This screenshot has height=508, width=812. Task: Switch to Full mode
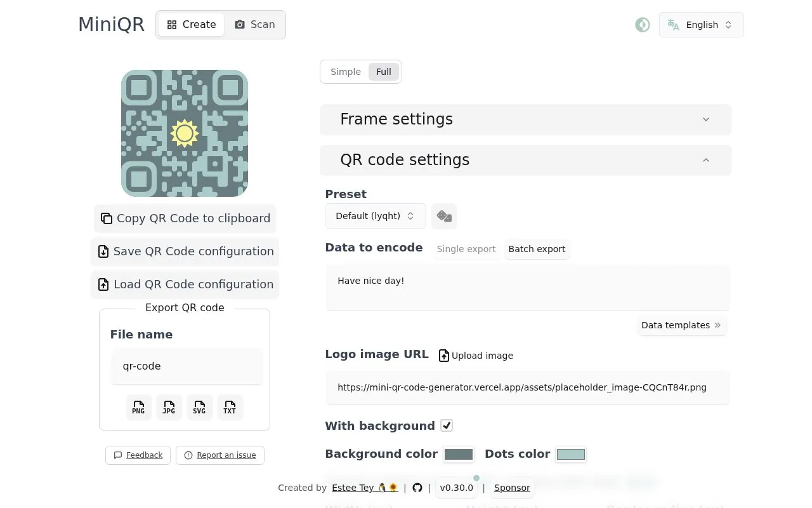(384, 72)
